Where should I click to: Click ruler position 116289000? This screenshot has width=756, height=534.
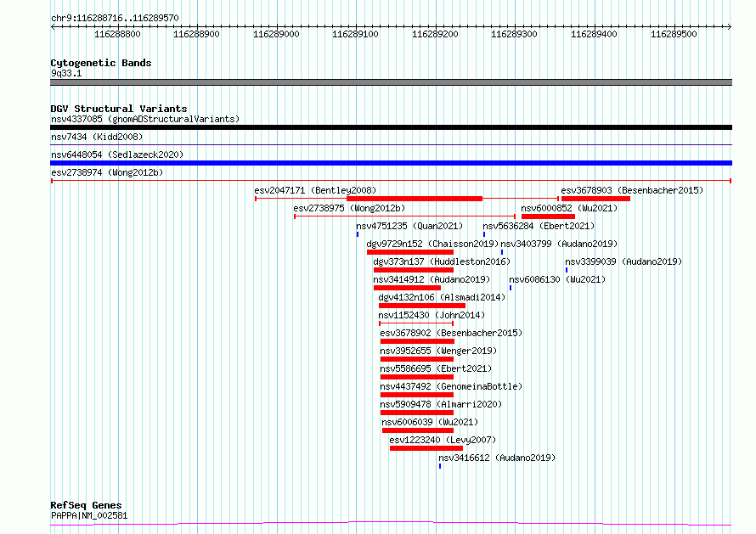click(276, 34)
